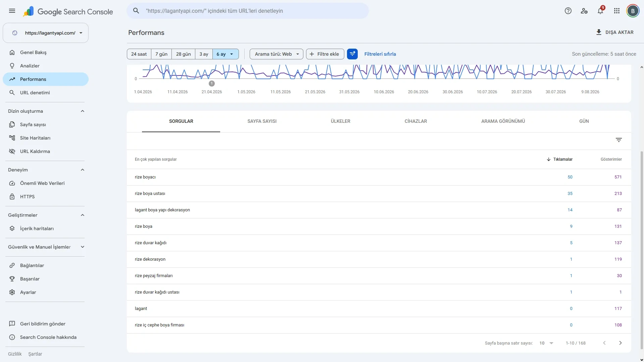Open Search Console hakkında link

click(x=48, y=337)
